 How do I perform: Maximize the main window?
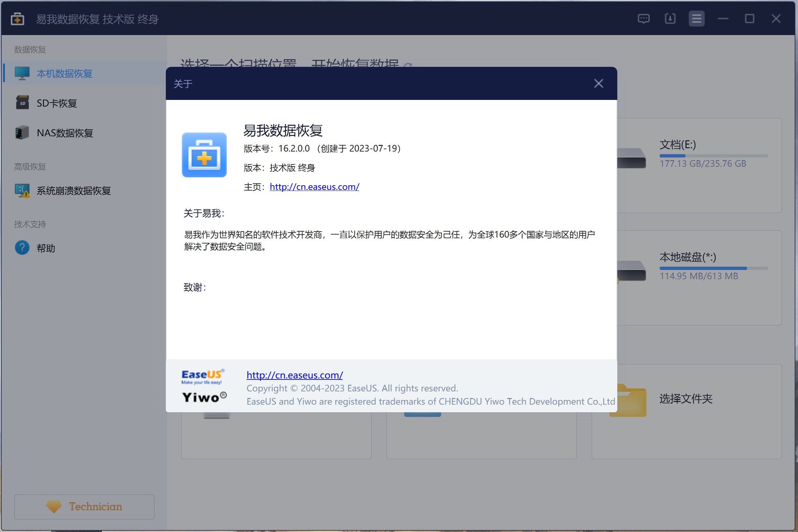tap(749, 19)
